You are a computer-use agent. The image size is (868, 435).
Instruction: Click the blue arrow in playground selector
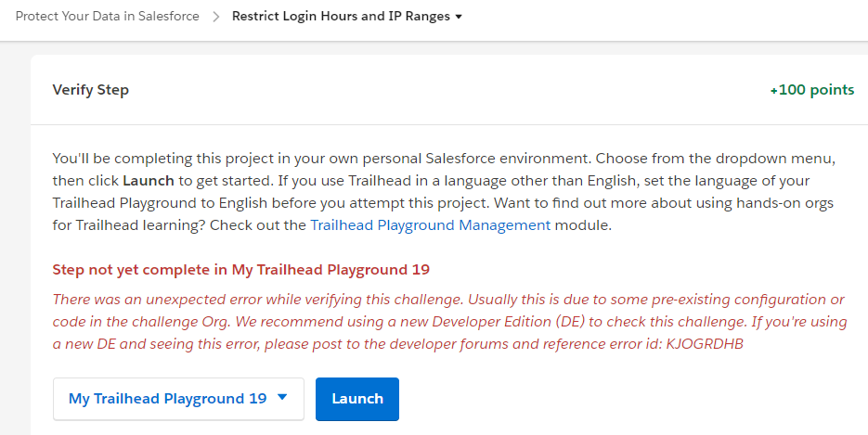(283, 398)
